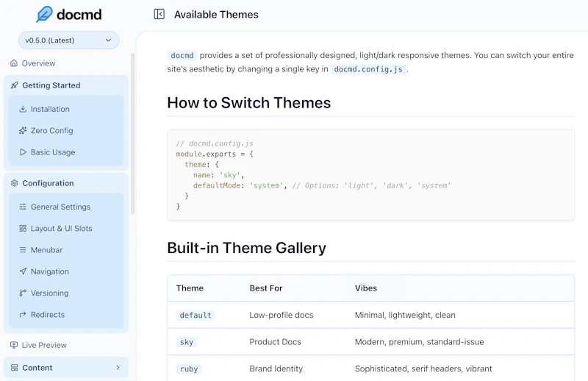Click the Vibes column header
The width and height of the screenshot is (588, 381).
point(365,288)
